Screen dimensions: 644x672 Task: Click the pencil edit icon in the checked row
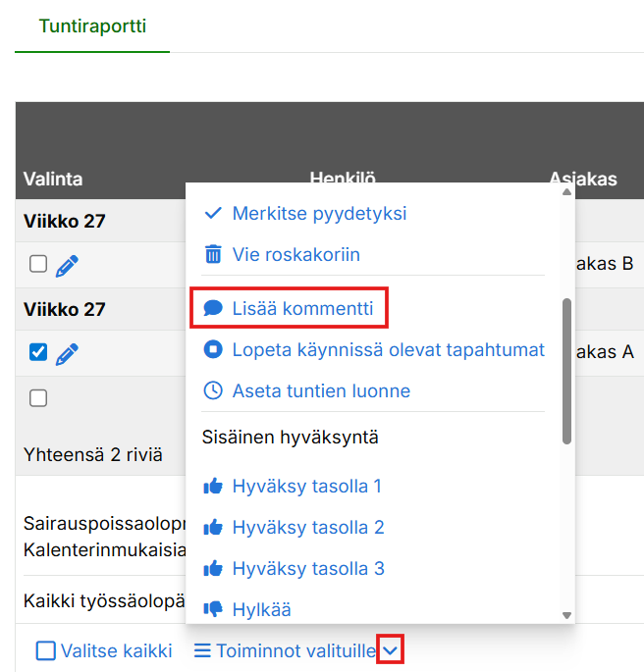coord(67,353)
